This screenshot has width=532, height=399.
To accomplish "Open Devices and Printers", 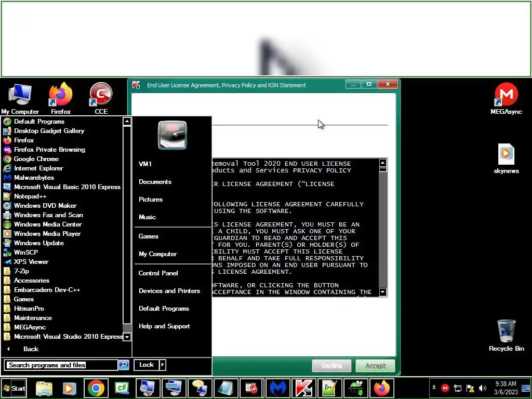I will [x=169, y=291].
